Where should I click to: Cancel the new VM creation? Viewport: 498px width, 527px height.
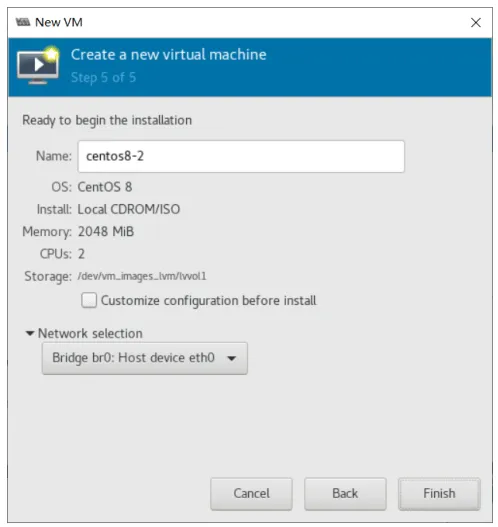coord(251,494)
